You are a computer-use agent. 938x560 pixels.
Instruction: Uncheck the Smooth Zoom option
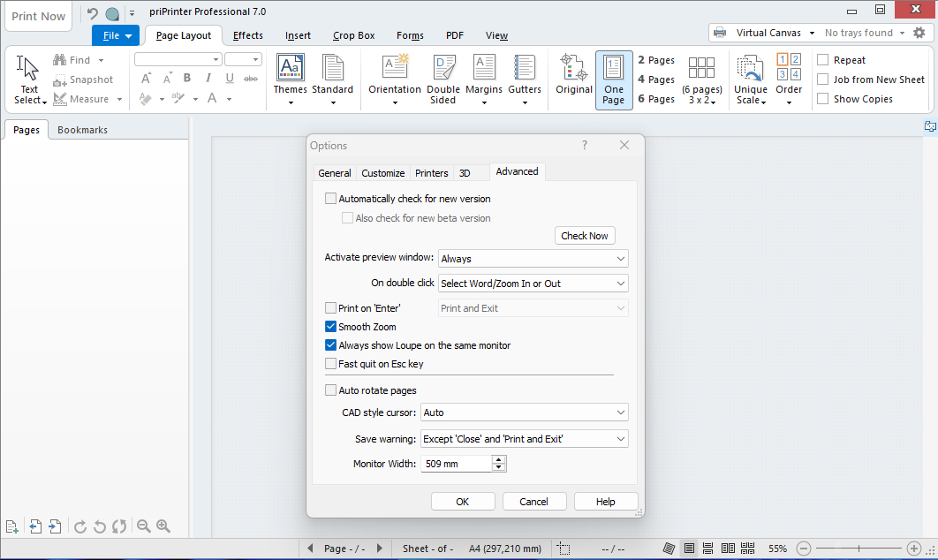pyautogui.click(x=331, y=327)
